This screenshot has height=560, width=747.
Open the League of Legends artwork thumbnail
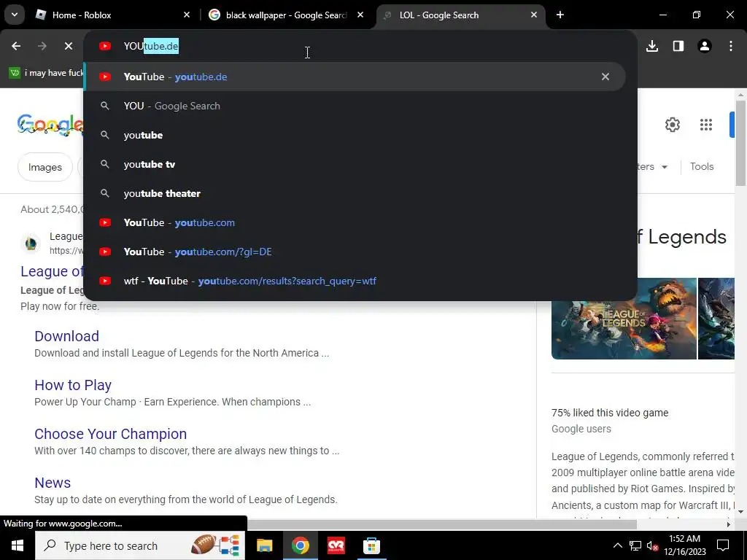tap(624, 319)
